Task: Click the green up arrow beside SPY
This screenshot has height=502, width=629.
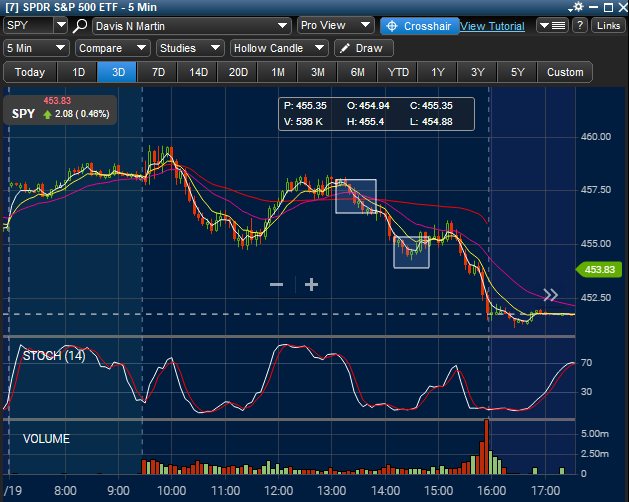Action: [x=47, y=114]
